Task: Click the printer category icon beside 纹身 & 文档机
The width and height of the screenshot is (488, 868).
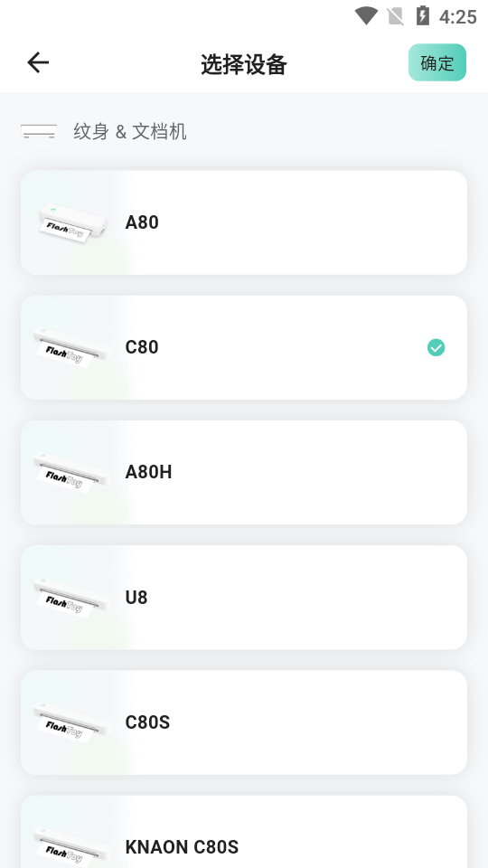Action: 39,132
